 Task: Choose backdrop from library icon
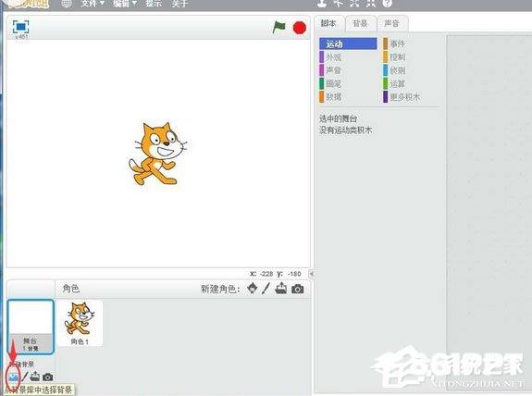click(x=14, y=377)
